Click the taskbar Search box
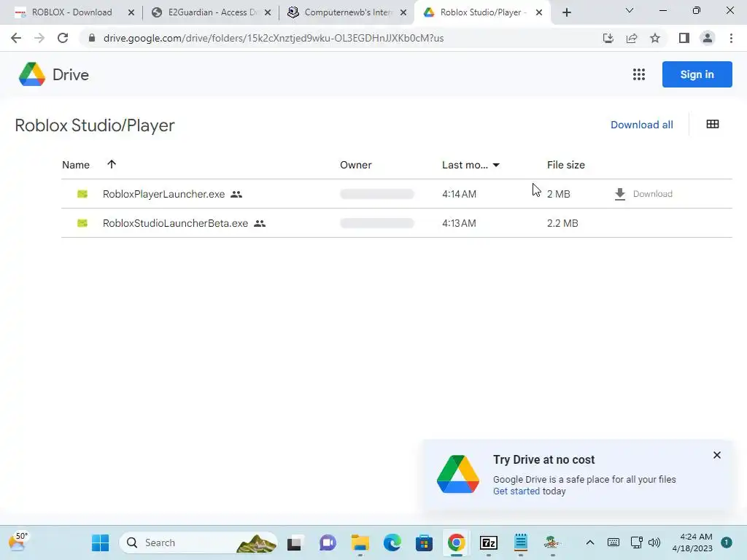747x560 pixels. click(x=198, y=542)
